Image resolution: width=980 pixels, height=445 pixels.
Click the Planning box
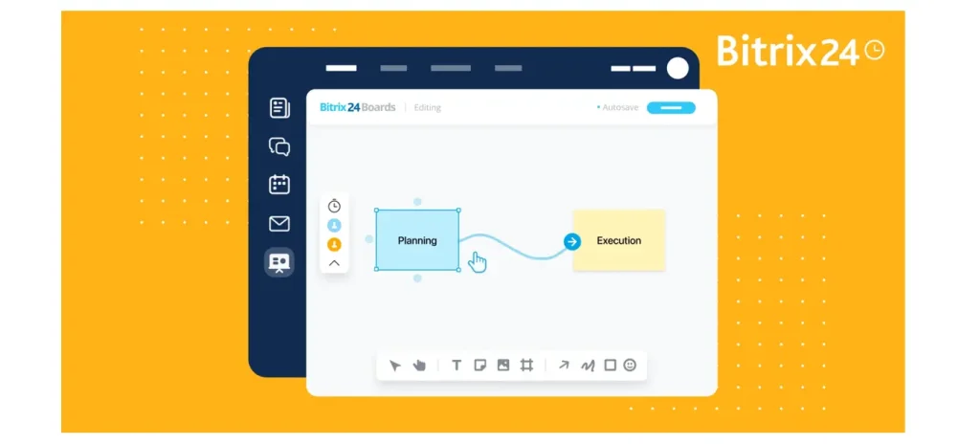[416, 240]
